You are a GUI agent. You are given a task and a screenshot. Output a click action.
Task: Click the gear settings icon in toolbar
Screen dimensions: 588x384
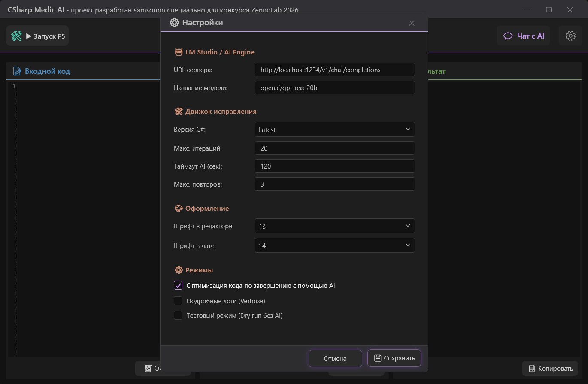pos(570,36)
